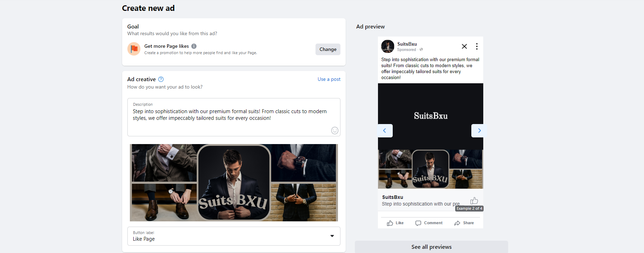Click the thumbs-up icon beside preview headline
Screen dimensions: 644x253
(474, 201)
